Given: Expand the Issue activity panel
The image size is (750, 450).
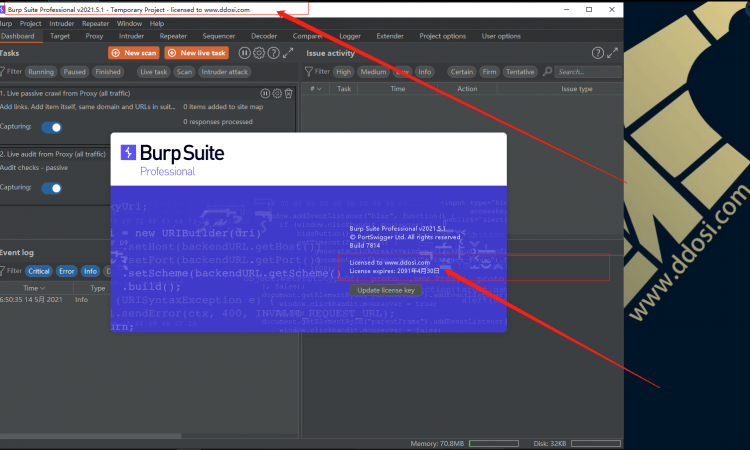Looking at the screenshot, I should 612,53.
